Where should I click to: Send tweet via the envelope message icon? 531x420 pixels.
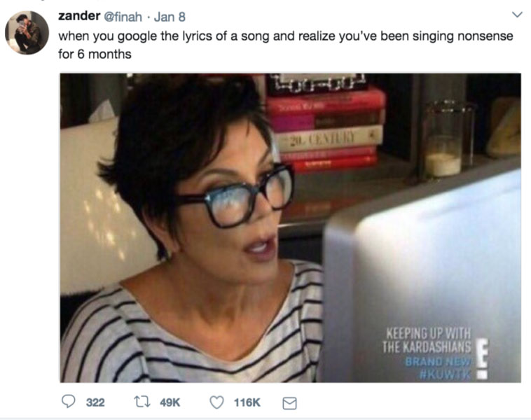[289, 403]
